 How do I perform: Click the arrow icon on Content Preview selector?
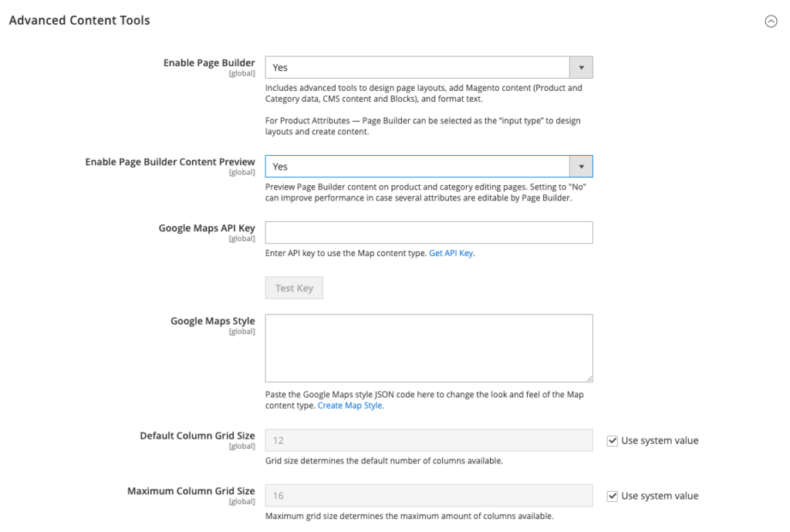581,166
